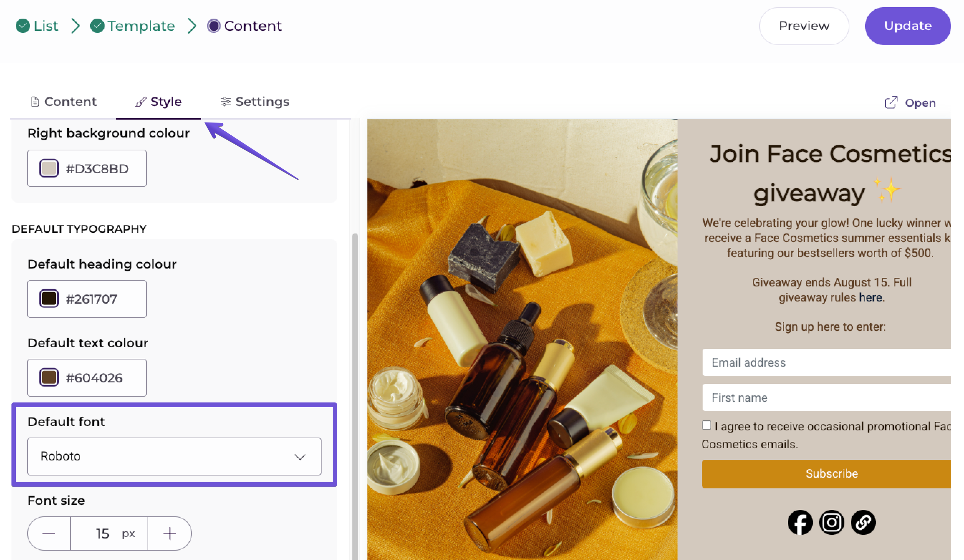This screenshot has height=560, width=964.
Task: Click the Email address input field
Action: point(826,362)
